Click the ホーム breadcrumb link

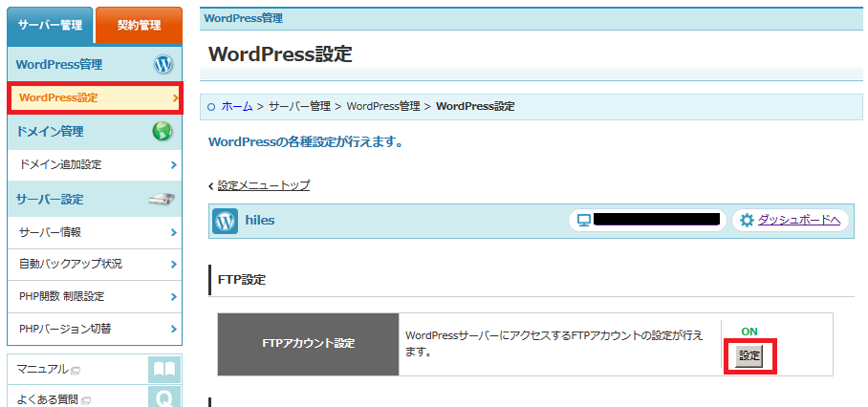pyautogui.click(x=237, y=106)
